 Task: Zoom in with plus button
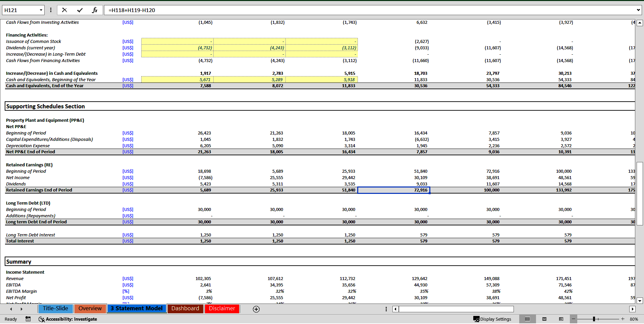pos(623,319)
